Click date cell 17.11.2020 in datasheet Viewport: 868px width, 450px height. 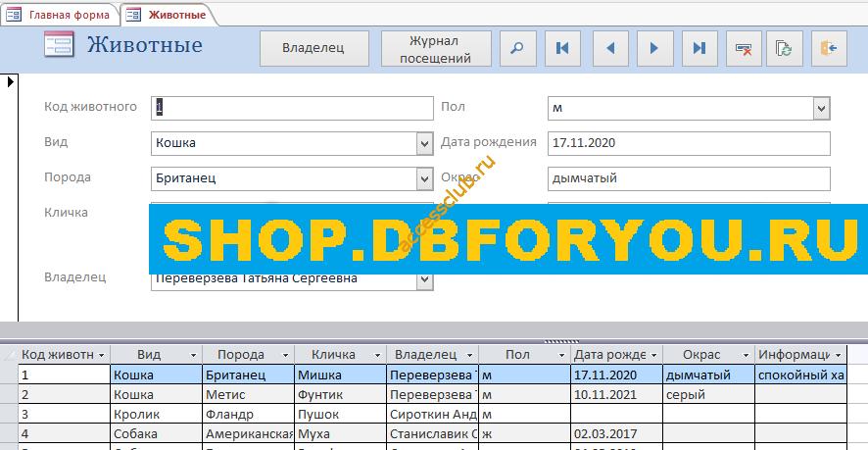(x=616, y=375)
